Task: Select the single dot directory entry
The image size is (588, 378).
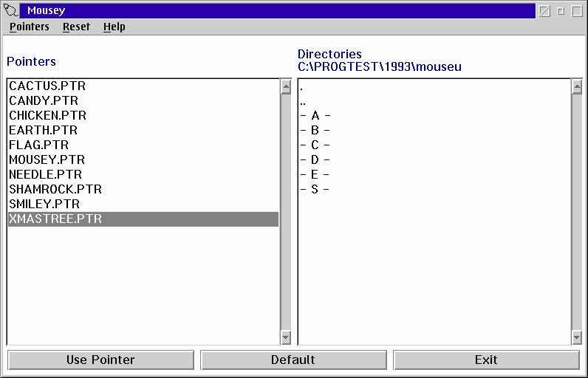Action: click(x=434, y=86)
